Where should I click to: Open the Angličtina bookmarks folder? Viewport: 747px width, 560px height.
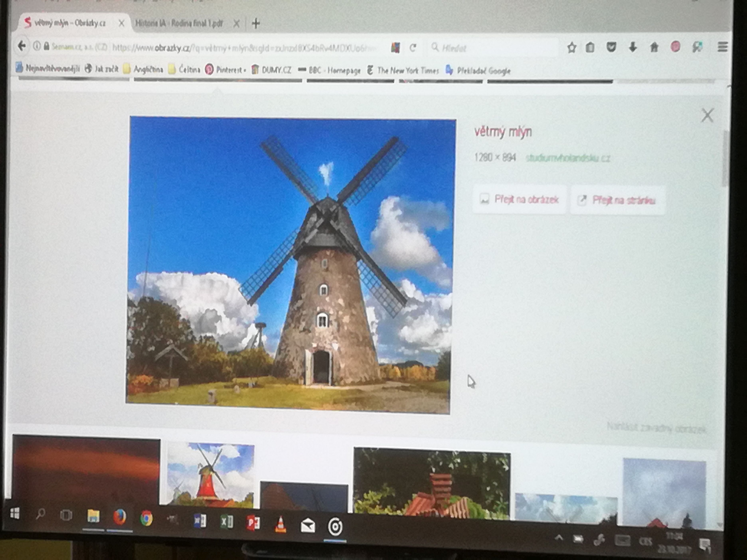(x=143, y=69)
